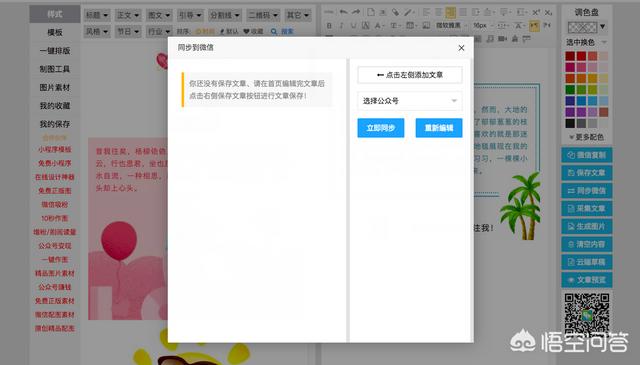
Task: Expand the 其它 style dropdown
Action: click(x=298, y=16)
